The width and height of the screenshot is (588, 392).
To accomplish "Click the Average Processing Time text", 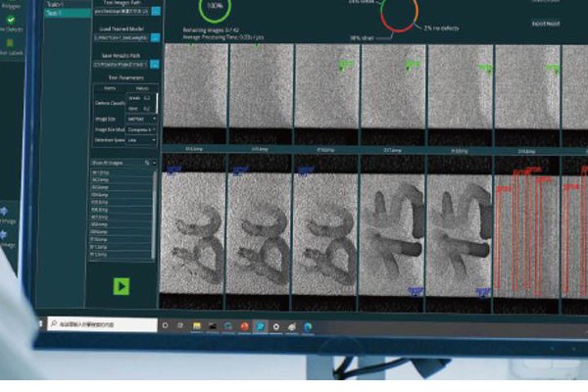I will point(223,37).
